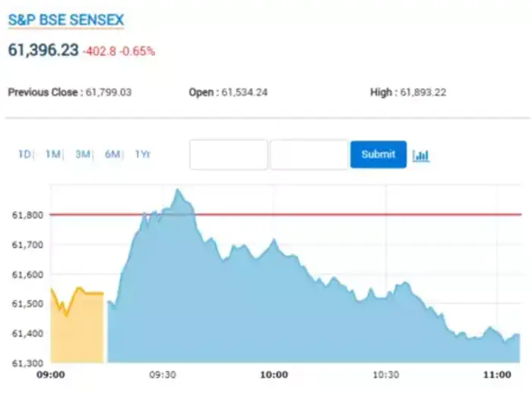Screen dimensions: 532x397
Task: Focus the first date input box
Action: coord(228,154)
